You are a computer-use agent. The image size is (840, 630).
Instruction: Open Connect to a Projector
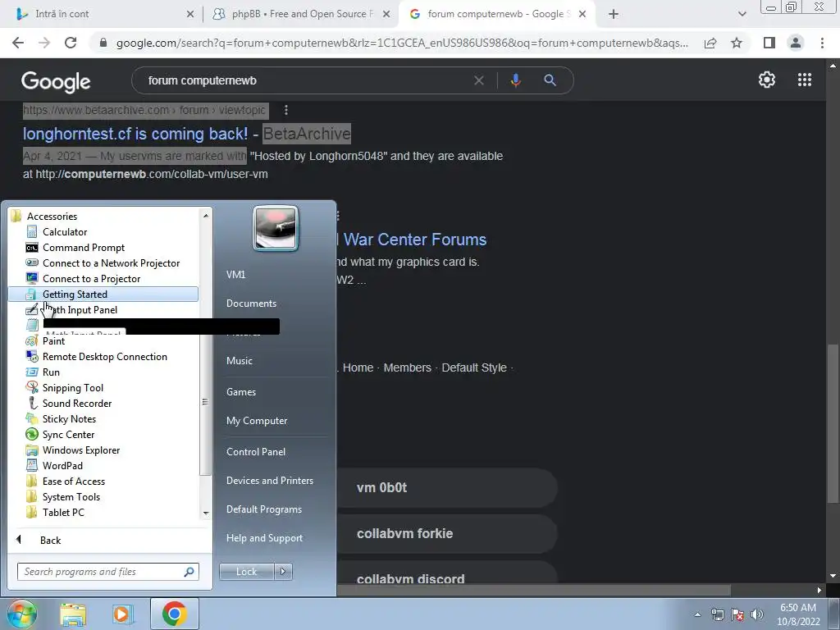tap(91, 279)
